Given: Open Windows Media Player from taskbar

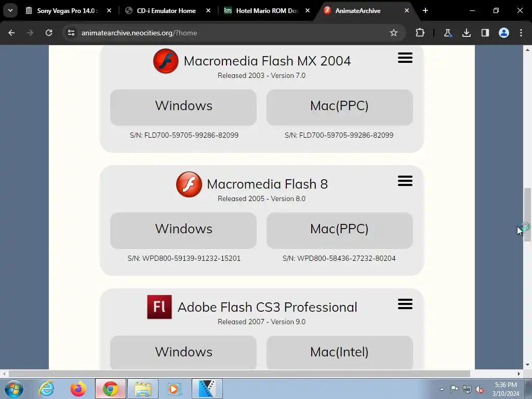Looking at the screenshot, I should 175,389.
